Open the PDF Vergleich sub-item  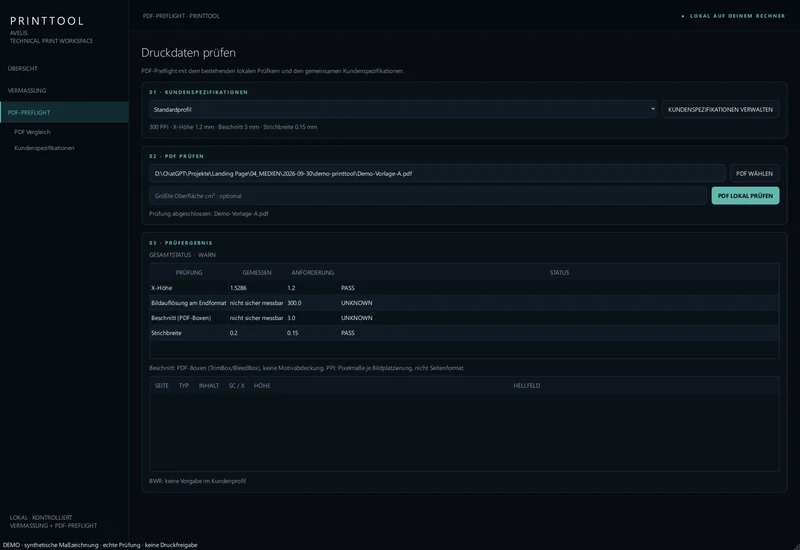(32, 132)
